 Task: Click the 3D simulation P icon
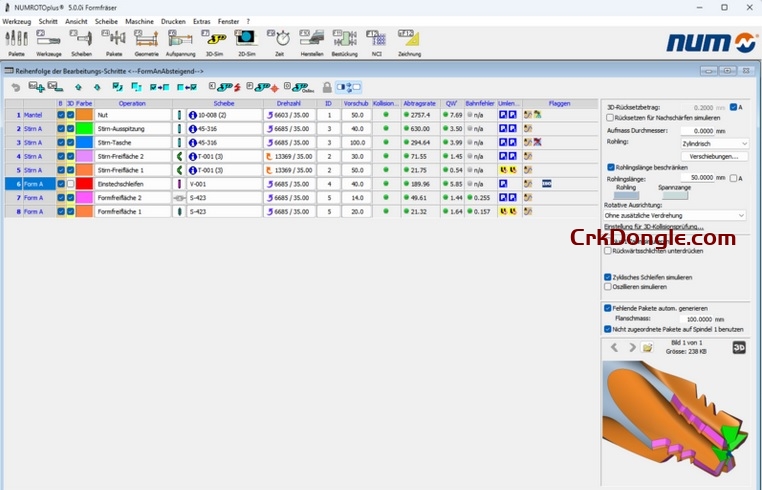click(262, 88)
